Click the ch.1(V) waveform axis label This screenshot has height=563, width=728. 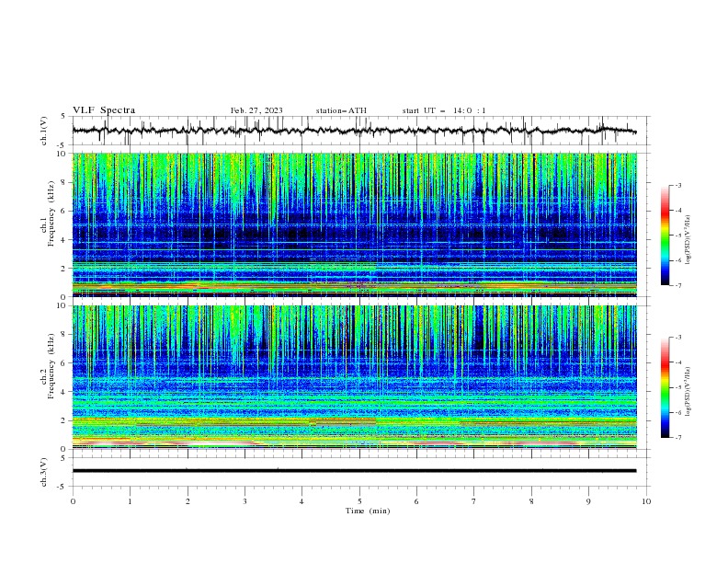[44, 131]
